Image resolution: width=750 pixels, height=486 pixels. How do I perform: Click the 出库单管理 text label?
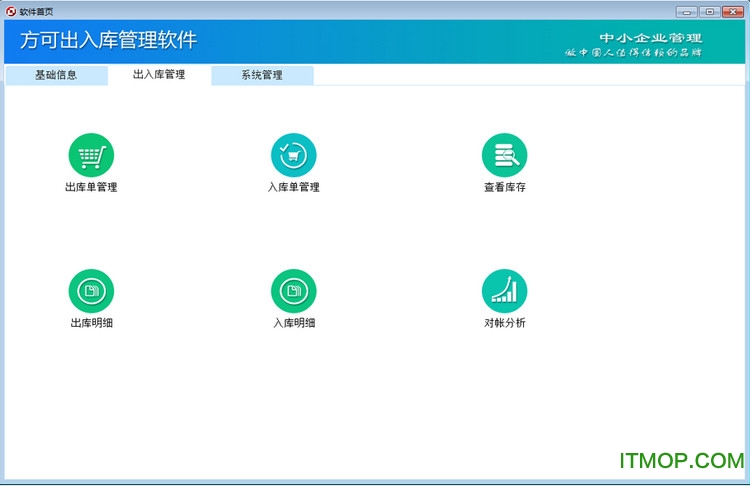click(91, 187)
